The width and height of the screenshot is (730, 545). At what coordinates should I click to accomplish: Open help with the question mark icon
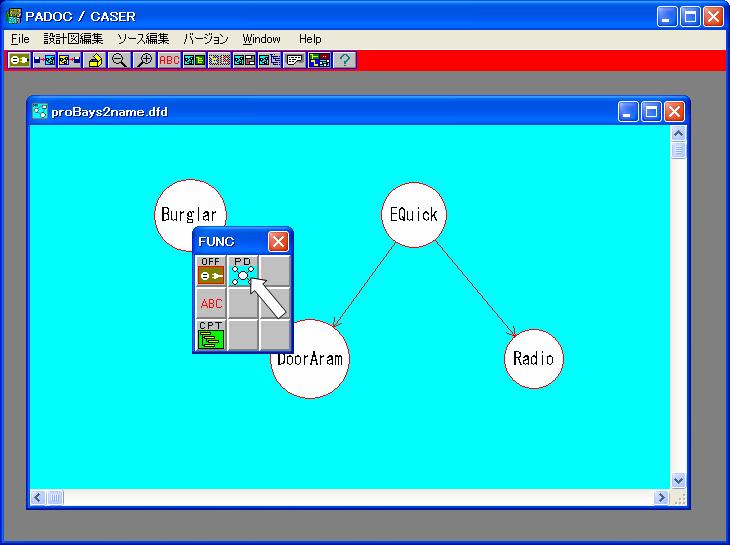344,60
